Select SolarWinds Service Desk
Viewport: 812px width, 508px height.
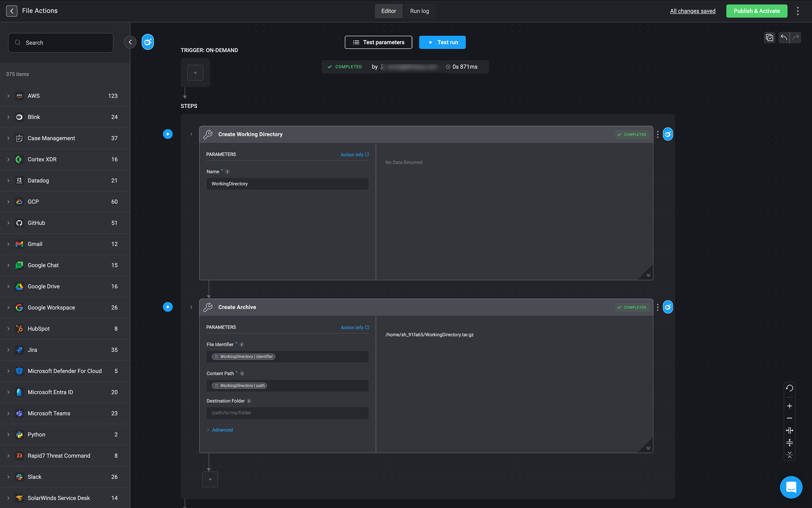click(x=65, y=498)
